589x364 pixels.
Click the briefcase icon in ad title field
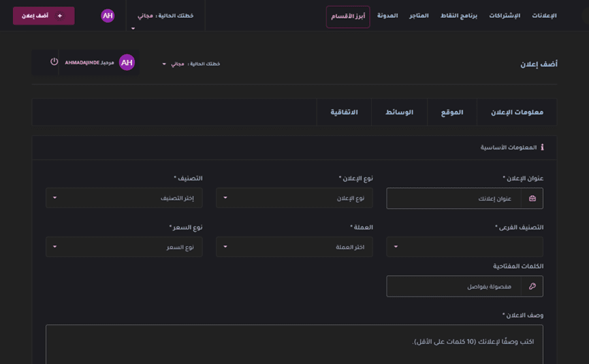[532, 198]
